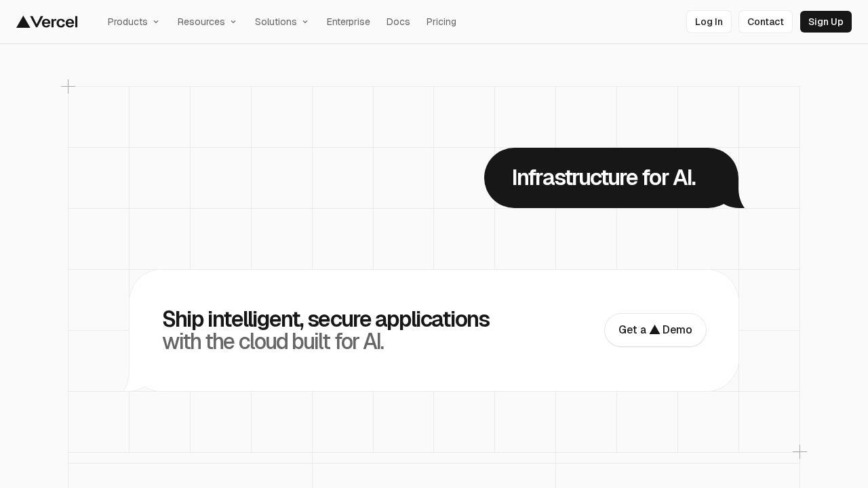Open the Docs navigation item
The image size is (868, 488).
(x=398, y=22)
